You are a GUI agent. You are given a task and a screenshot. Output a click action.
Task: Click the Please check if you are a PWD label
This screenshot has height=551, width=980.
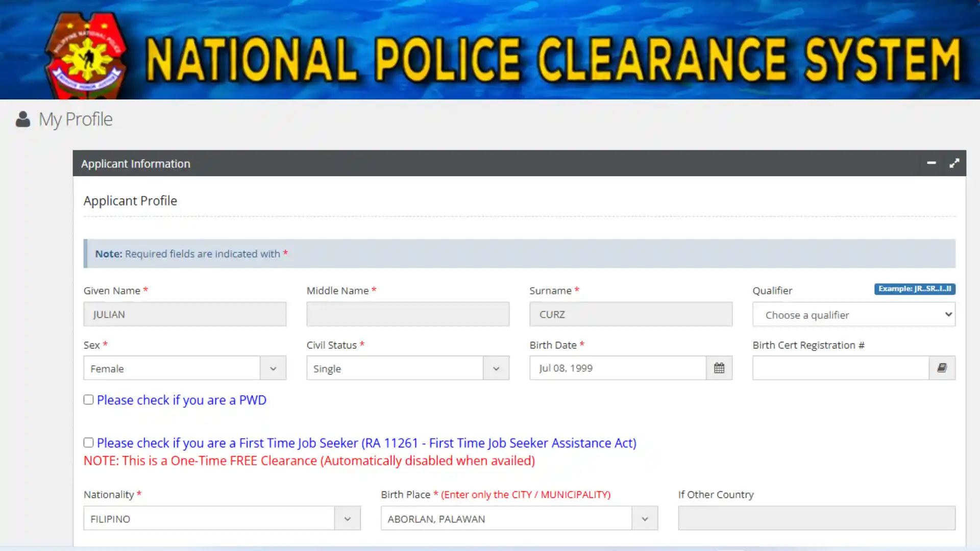click(x=182, y=400)
